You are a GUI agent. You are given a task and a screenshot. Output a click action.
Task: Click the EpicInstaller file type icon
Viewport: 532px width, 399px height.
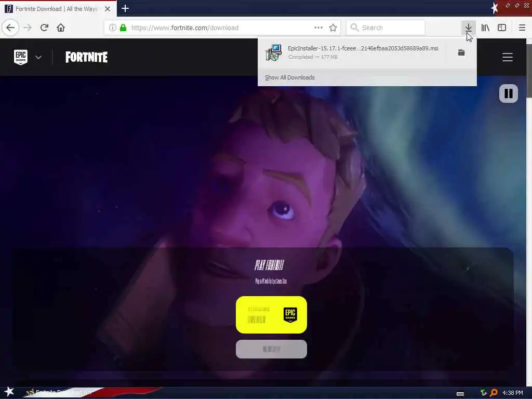pyautogui.click(x=273, y=52)
